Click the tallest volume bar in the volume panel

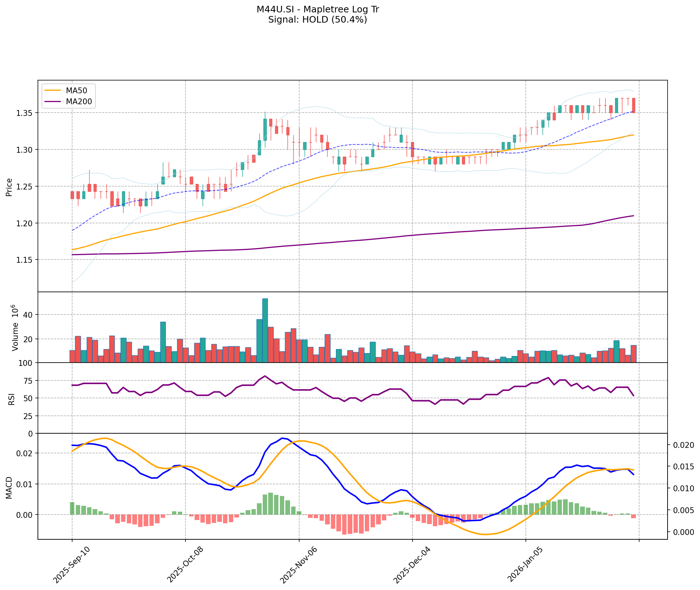tap(265, 330)
